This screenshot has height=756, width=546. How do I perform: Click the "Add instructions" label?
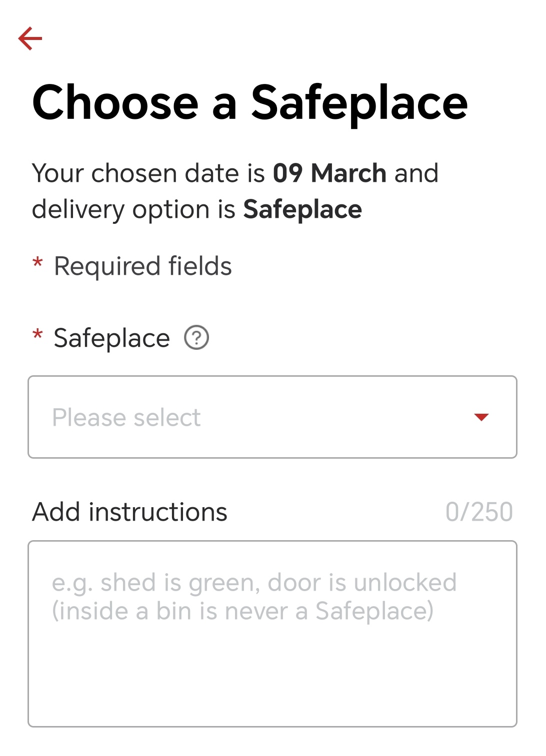click(129, 512)
